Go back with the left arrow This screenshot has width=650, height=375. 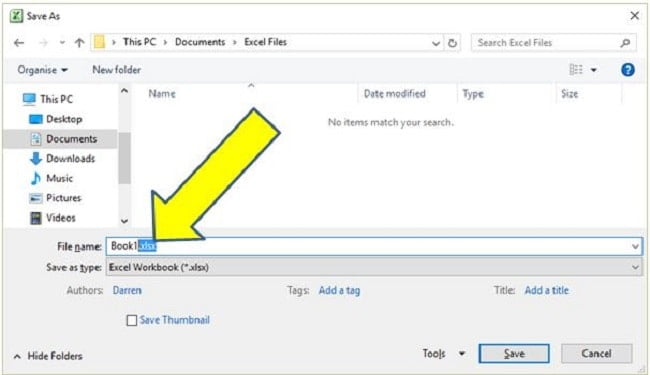19,43
